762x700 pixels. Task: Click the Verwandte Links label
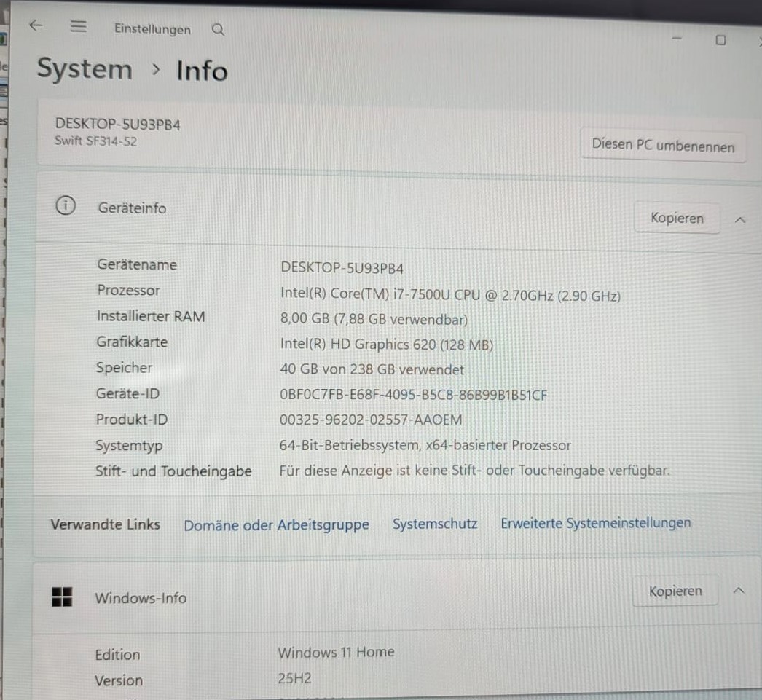click(x=105, y=524)
